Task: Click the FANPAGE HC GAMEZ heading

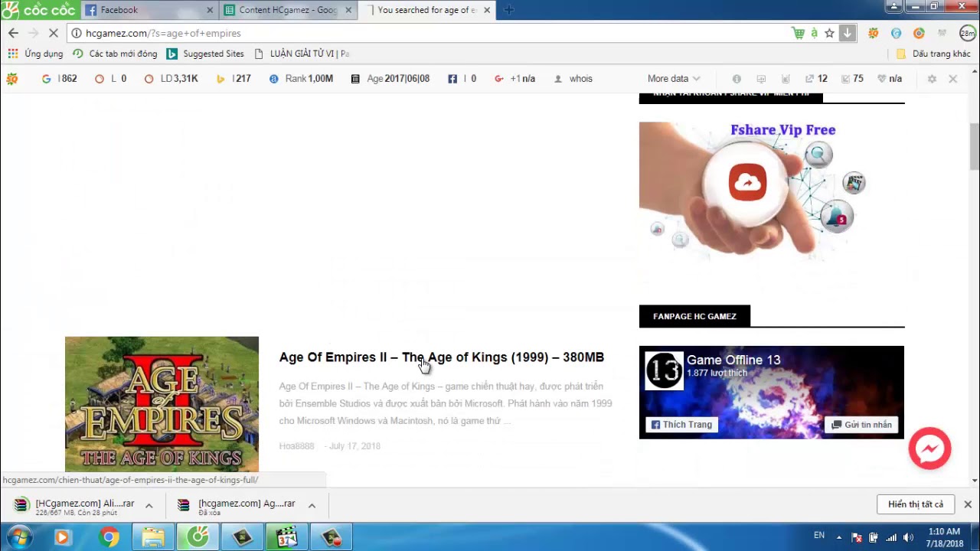Action: pyautogui.click(x=694, y=316)
